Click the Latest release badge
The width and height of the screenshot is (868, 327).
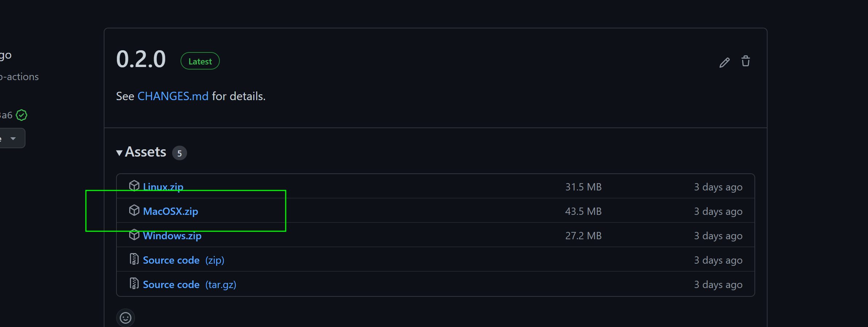[x=200, y=61]
